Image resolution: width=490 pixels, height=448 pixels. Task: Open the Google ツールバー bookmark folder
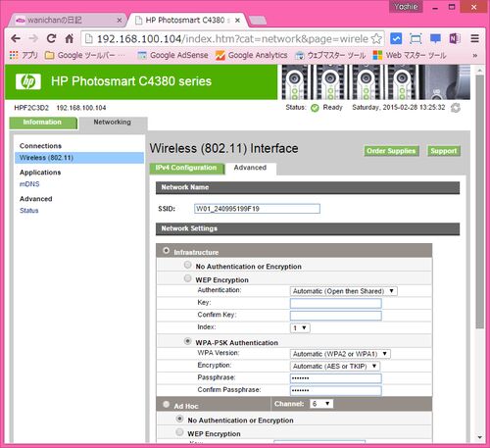tap(84, 55)
